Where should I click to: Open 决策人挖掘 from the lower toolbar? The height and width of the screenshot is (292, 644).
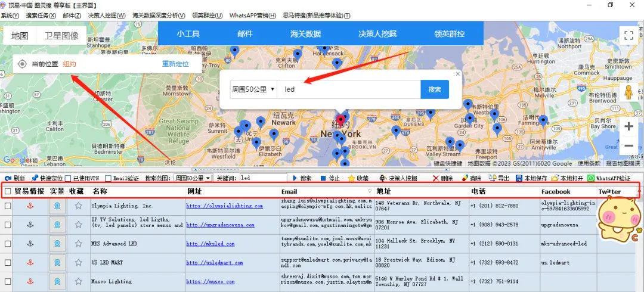coord(398,178)
